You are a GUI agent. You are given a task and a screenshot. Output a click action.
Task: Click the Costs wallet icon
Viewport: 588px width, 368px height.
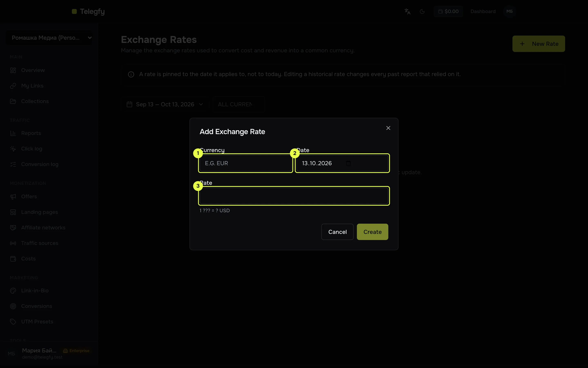coord(13,259)
